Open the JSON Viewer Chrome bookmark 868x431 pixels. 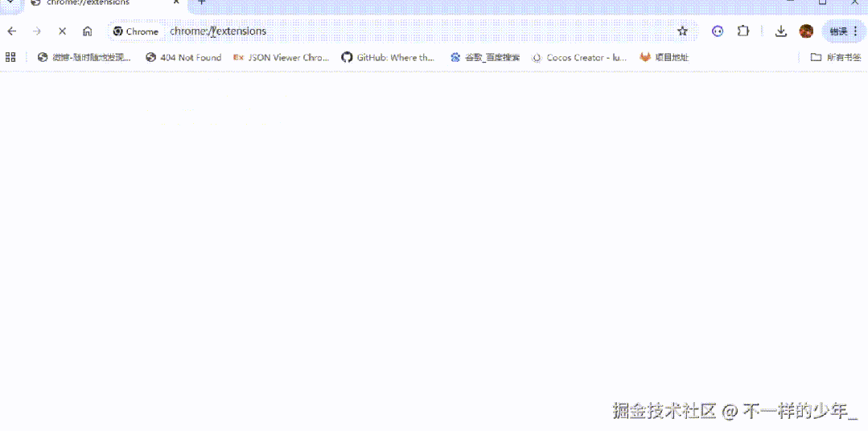[282, 58]
